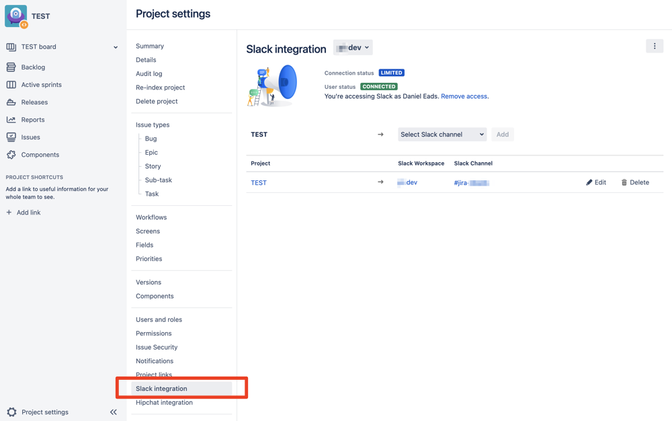Open the dev workspace selector dropdown

(353, 48)
